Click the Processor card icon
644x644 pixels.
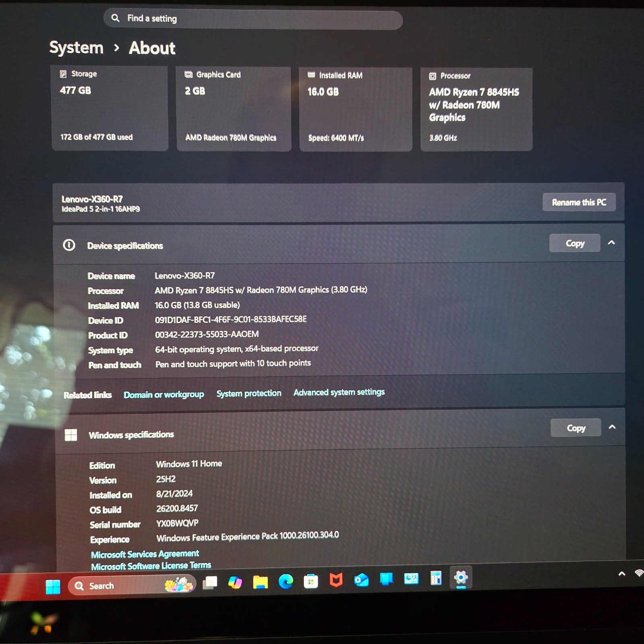tap(433, 76)
